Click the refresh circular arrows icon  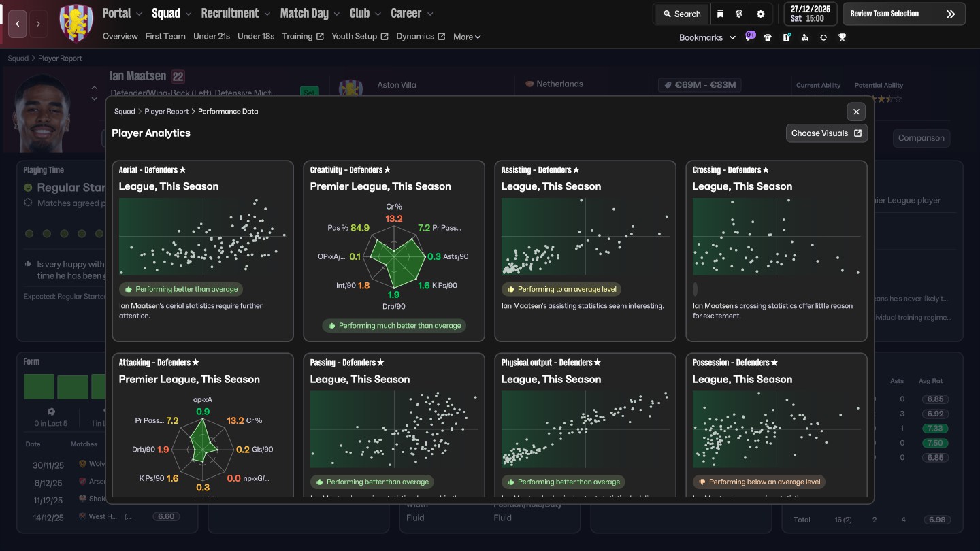[823, 37]
